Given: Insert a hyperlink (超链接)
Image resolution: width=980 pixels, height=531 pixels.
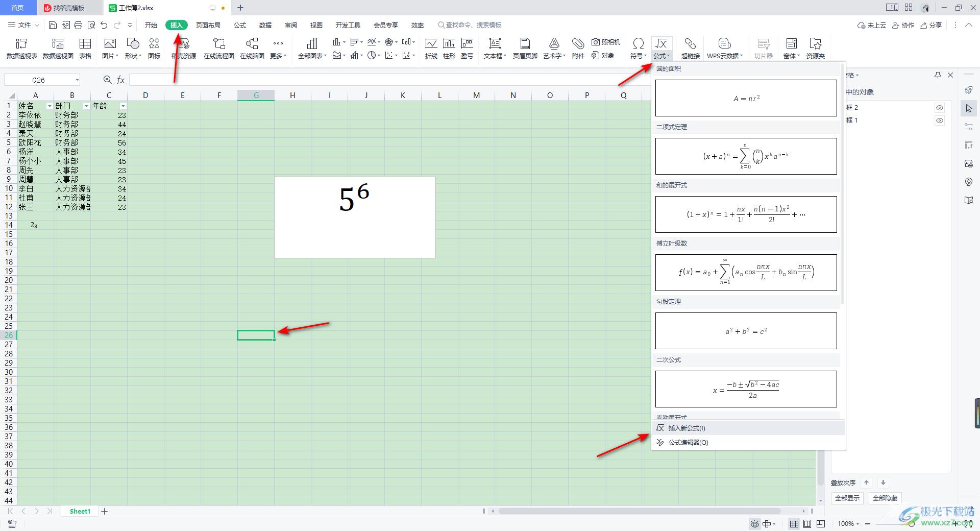Looking at the screenshot, I should (690, 49).
